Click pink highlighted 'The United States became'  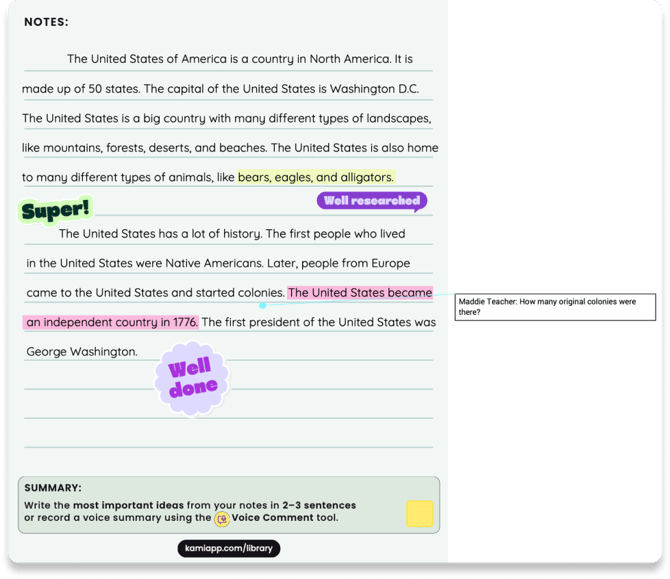tap(360, 293)
